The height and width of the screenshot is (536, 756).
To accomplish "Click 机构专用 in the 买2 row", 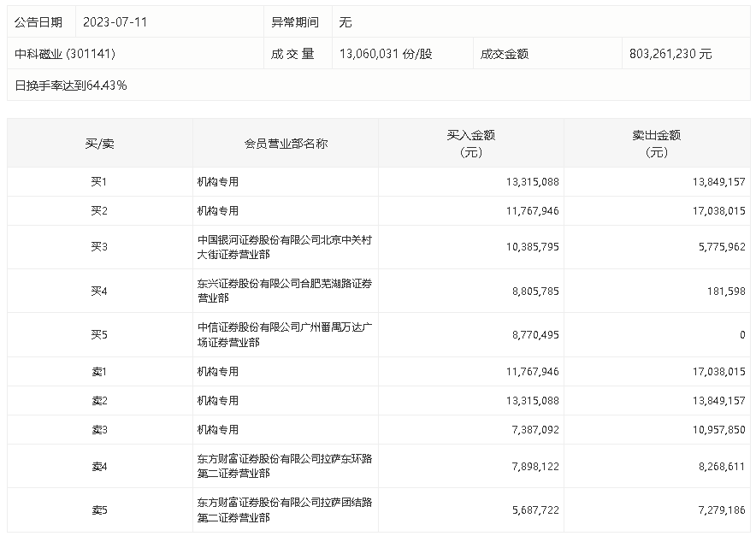I will click(218, 210).
